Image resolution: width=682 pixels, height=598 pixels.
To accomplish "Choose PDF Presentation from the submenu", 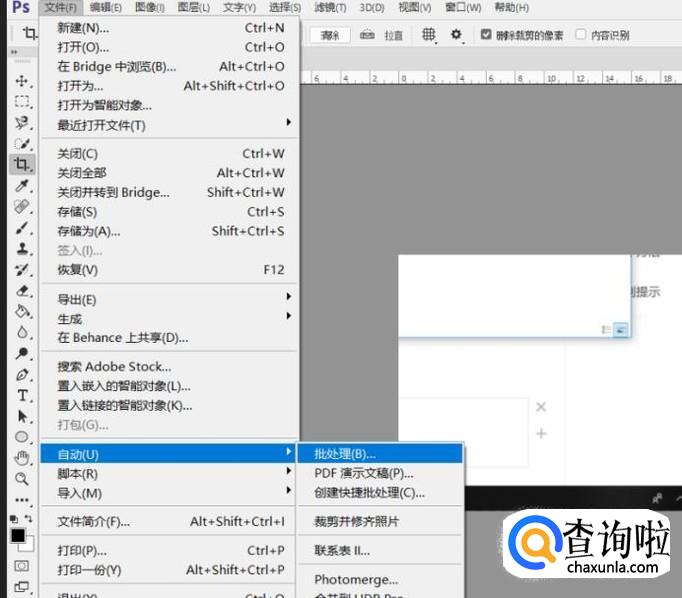I will [380, 473].
